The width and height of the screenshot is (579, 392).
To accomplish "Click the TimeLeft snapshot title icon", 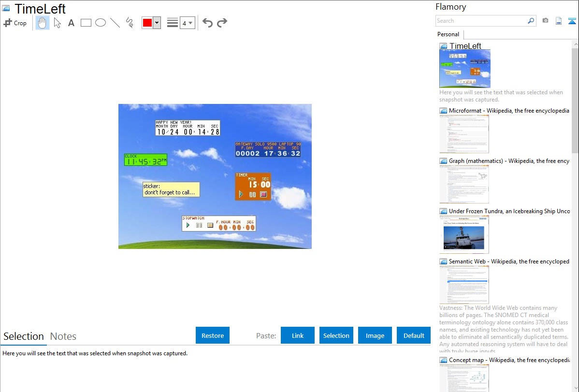I will 6,9.
